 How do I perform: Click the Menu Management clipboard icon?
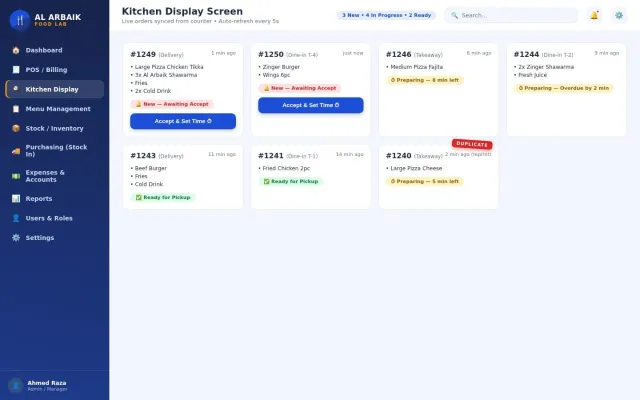[x=16, y=109]
